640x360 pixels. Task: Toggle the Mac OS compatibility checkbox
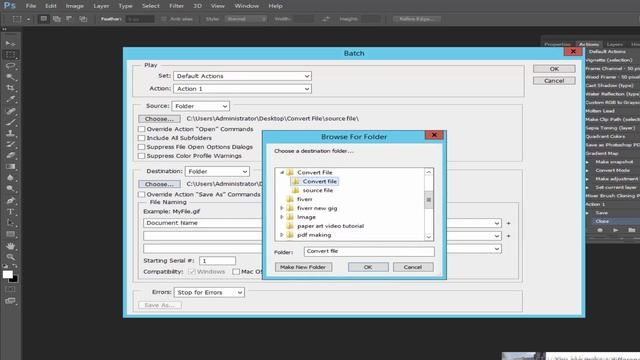coord(236,271)
